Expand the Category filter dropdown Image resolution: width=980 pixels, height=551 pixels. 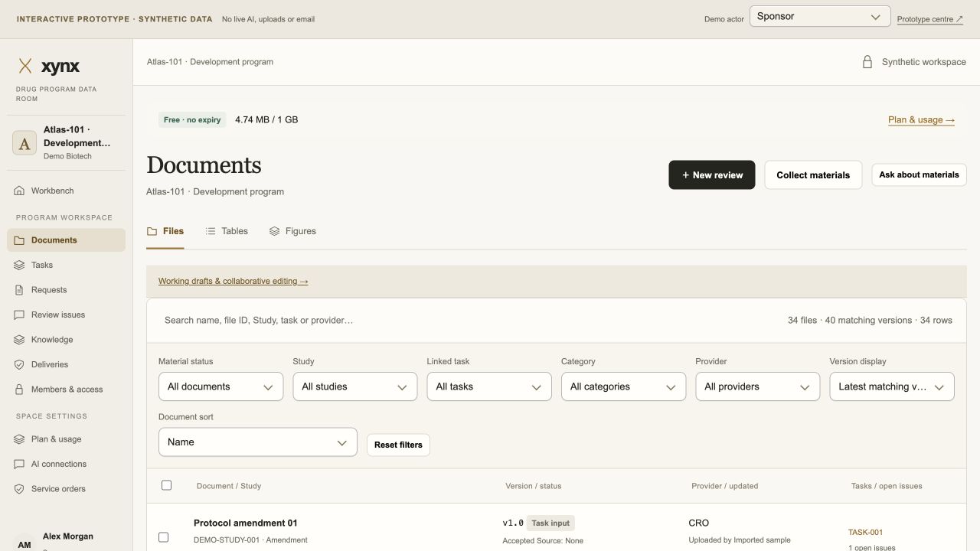click(x=623, y=386)
